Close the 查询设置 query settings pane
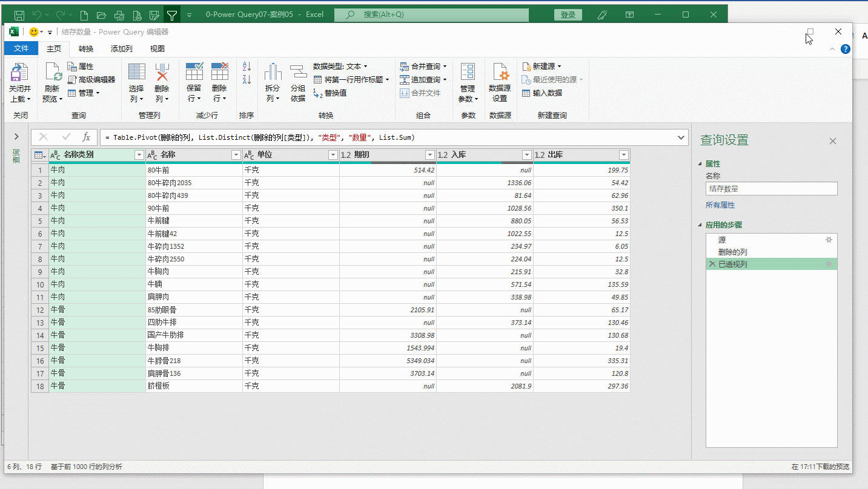 click(x=833, y=141)
